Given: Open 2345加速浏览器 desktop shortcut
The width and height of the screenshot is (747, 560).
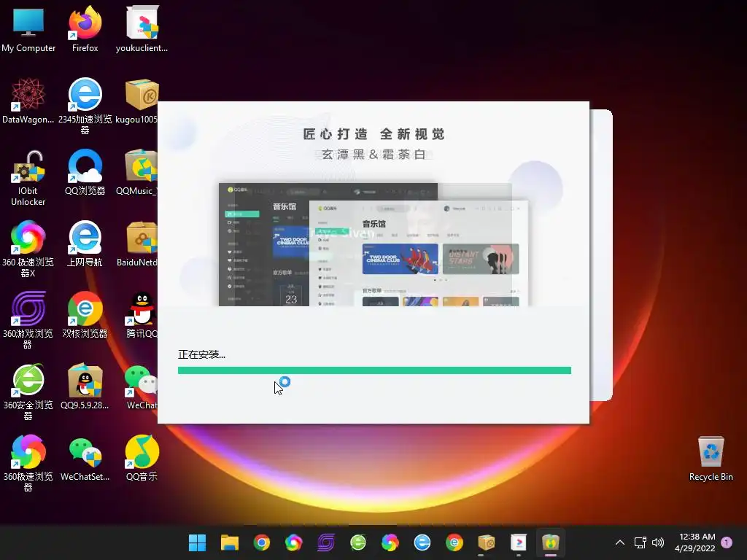Looking at the screenshot, I should [x=85, y=106].
